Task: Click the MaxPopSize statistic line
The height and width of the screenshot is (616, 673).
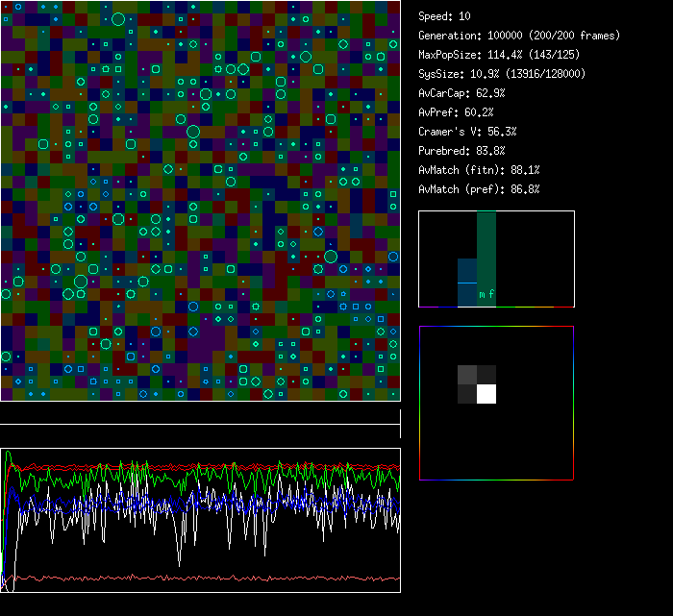Action: [x=505, y=55]
